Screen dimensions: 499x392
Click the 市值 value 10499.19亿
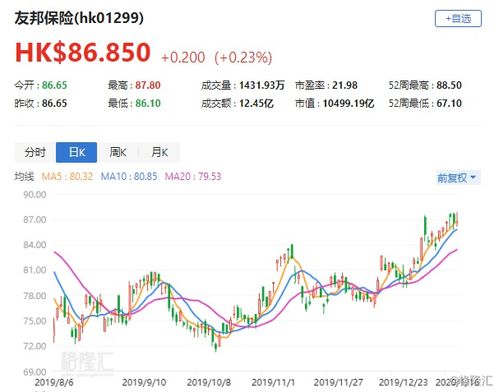348,103
